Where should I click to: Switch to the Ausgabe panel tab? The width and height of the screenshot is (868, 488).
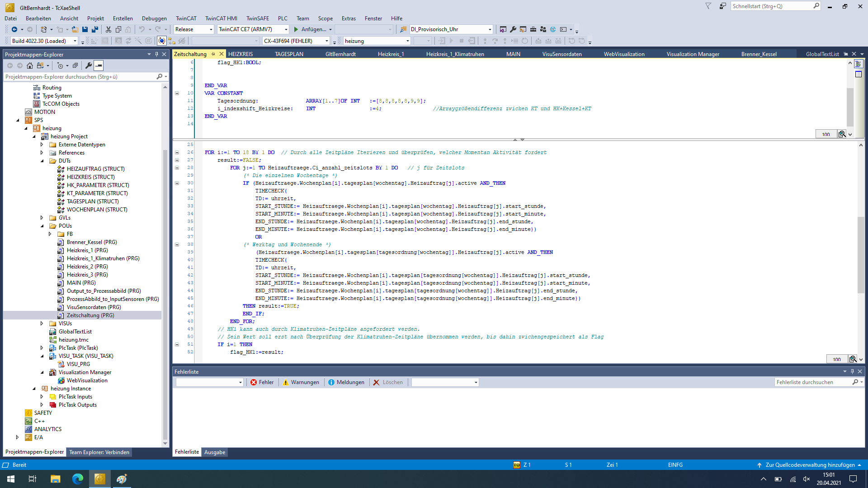click(215, 452)
